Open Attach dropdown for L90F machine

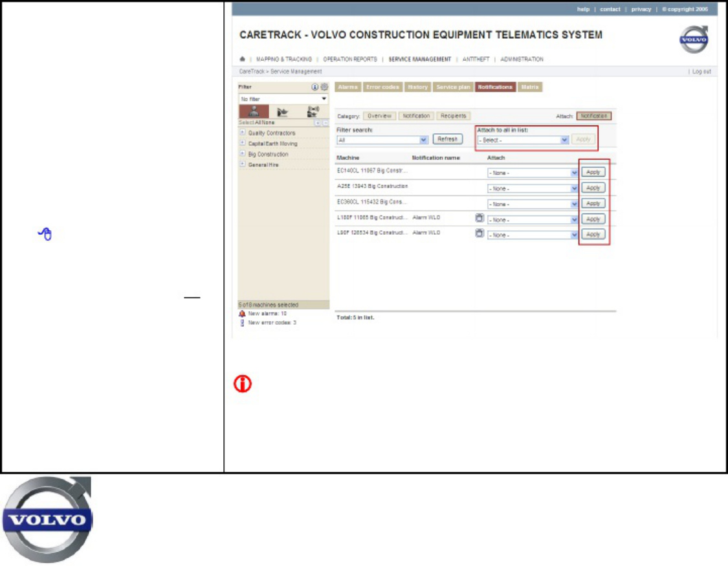[x=533, y=235]
